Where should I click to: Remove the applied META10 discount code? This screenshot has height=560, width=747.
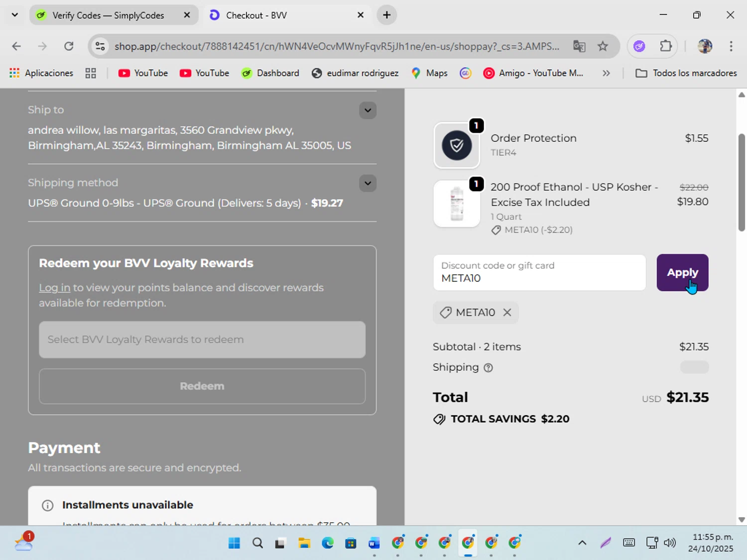[x=507, y=313]
